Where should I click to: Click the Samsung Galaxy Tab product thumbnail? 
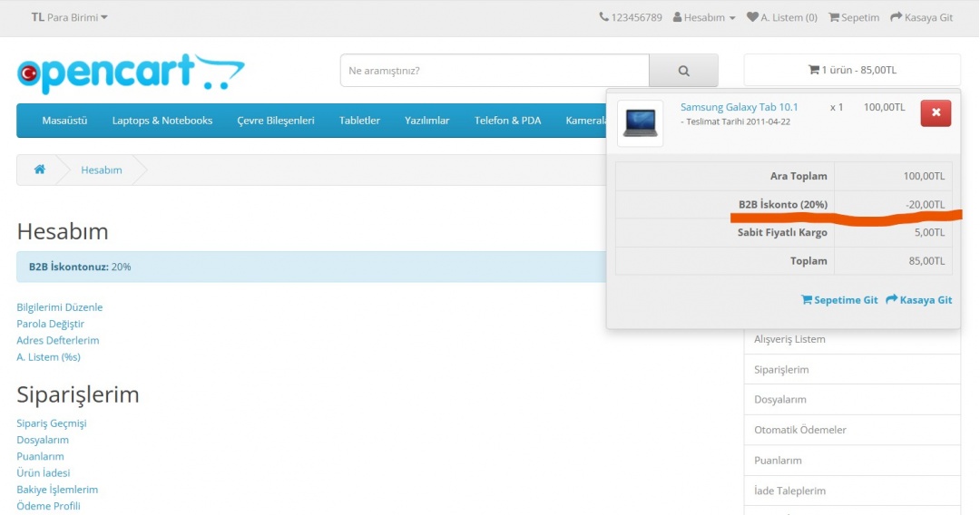click(x=640, y=122)
